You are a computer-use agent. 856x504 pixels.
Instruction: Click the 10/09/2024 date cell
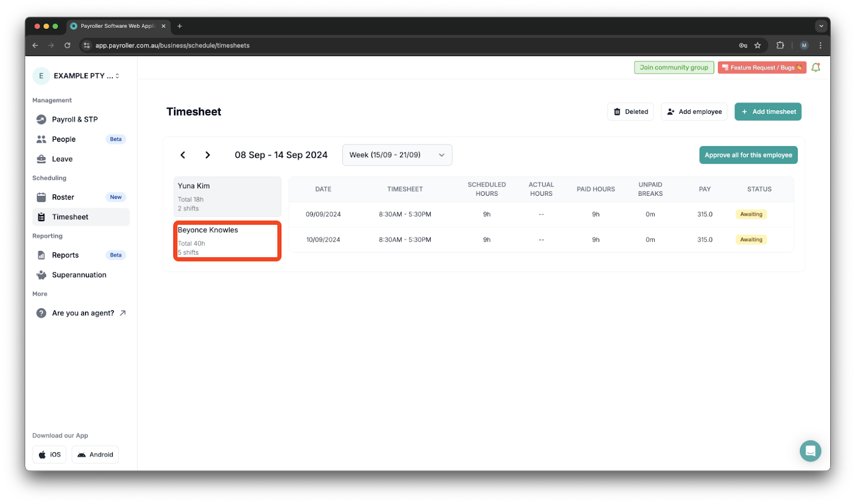pyautogui.click(x=323, y=240)
